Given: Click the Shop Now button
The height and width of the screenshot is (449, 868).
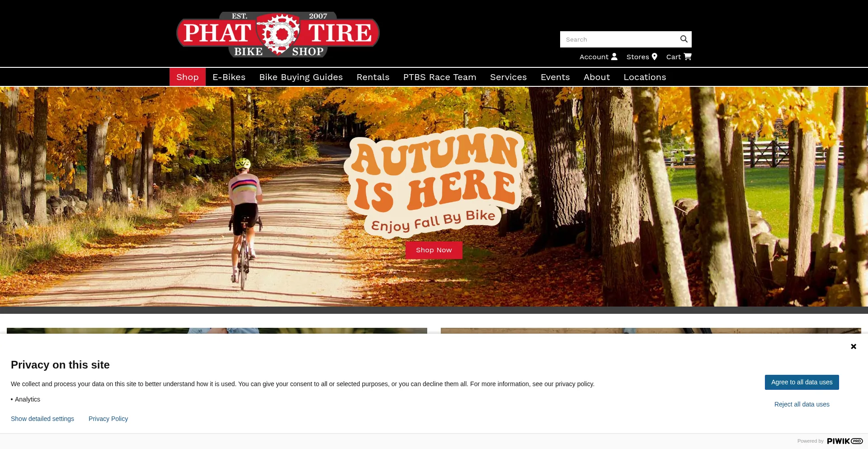Looking at the screenshot, I should click(434, 250).
